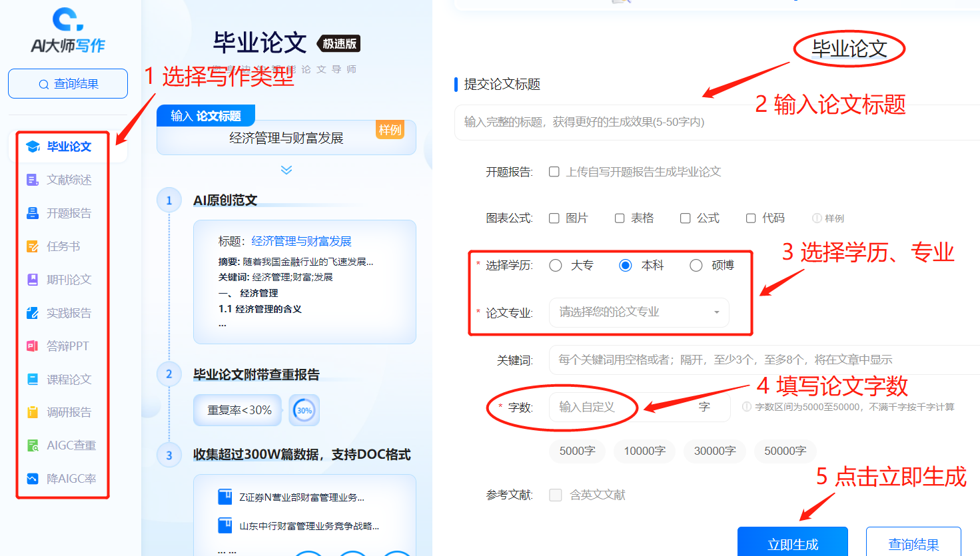Enable the 图片 checkbox
This screenshot has width=980, height=556.
tap(554, 218)
